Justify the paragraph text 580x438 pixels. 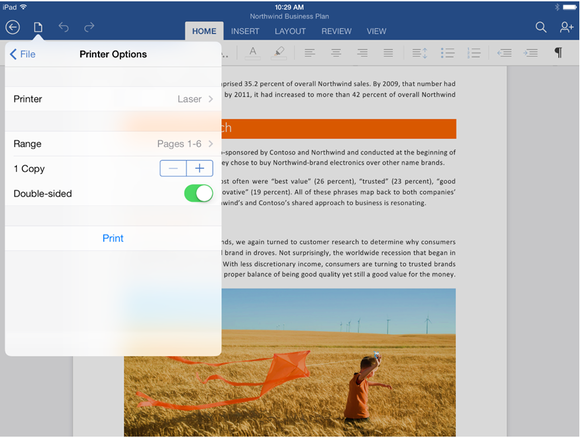coord(388,53)
